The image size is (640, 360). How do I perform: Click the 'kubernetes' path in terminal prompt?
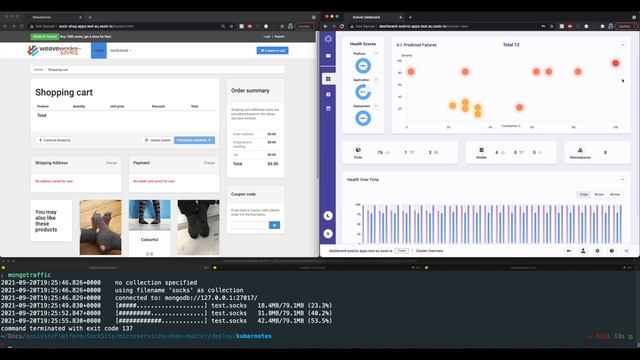click(x=254, y=336)
